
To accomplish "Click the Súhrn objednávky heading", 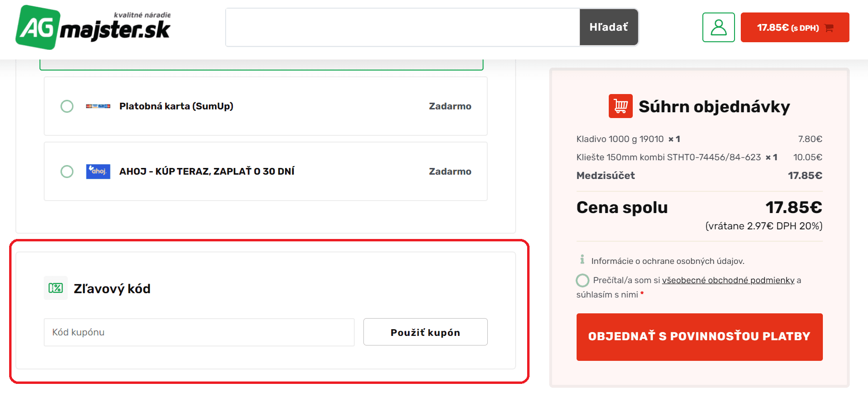I will (x=714, y=107).
